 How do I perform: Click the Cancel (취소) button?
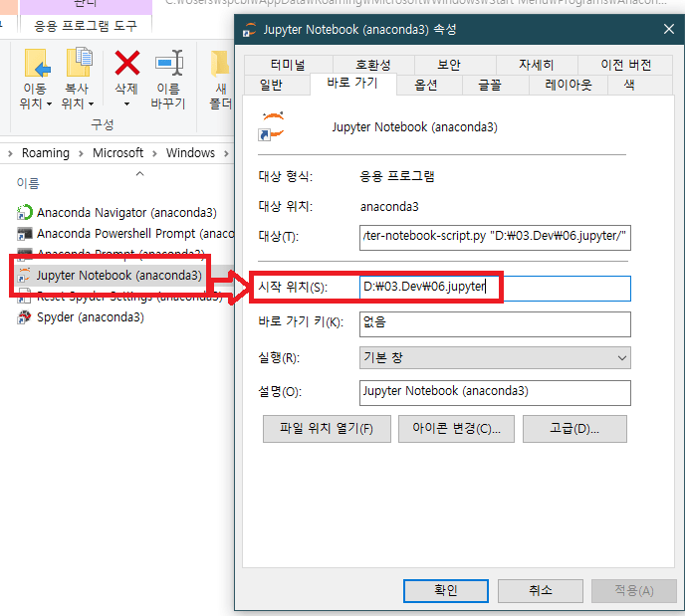click(x=541, y=591)
